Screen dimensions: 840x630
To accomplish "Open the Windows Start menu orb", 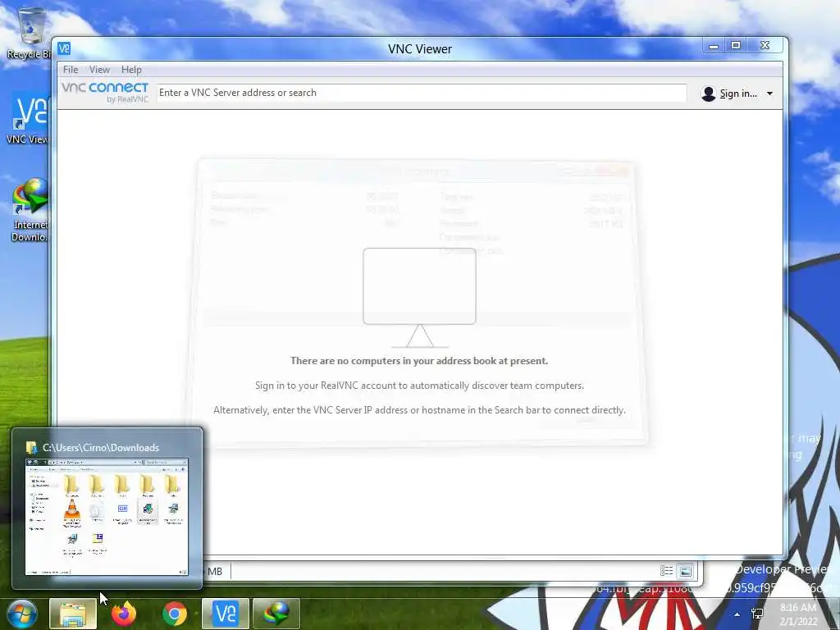I will (22, 614).
